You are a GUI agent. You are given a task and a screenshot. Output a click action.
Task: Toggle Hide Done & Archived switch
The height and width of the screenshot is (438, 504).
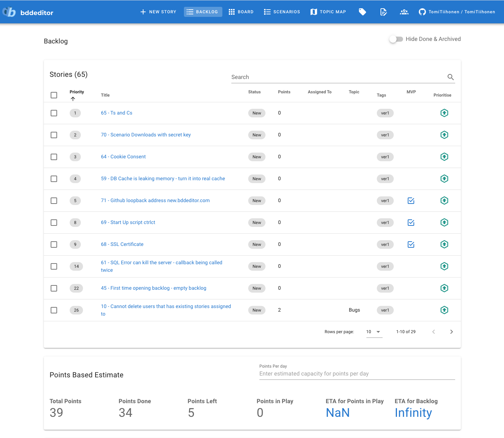click(x=396, y=39)
